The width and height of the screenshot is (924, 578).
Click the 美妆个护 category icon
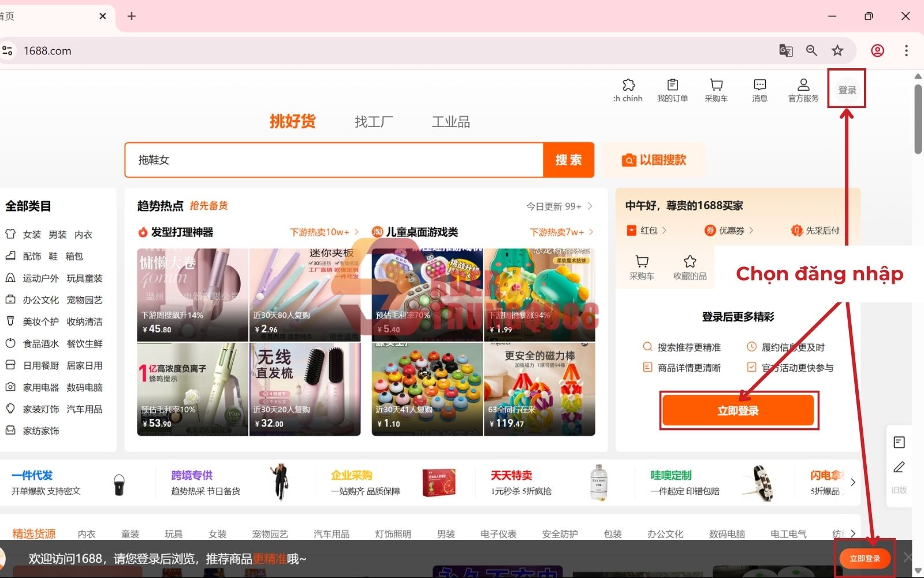[10, 321]
